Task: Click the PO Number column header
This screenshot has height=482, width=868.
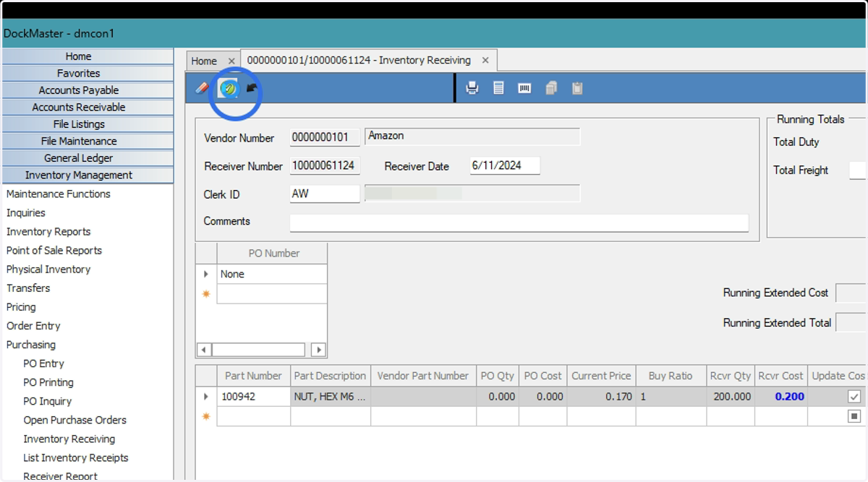Action: click(272, 254)
